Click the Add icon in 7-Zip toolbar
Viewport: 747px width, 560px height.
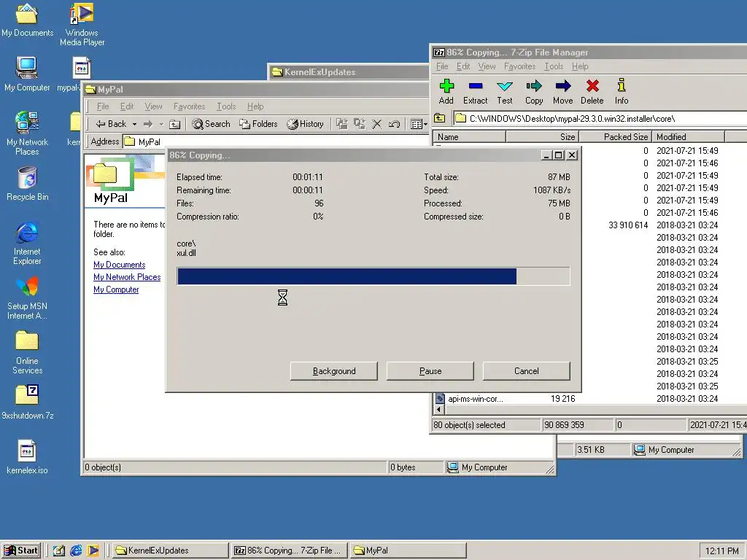(x=446, y=91)
